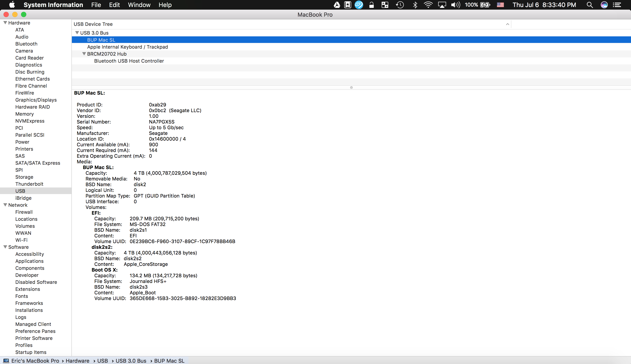Open the Window menu
The height and width of the screenshot is (364, 631).
[139, 5]
